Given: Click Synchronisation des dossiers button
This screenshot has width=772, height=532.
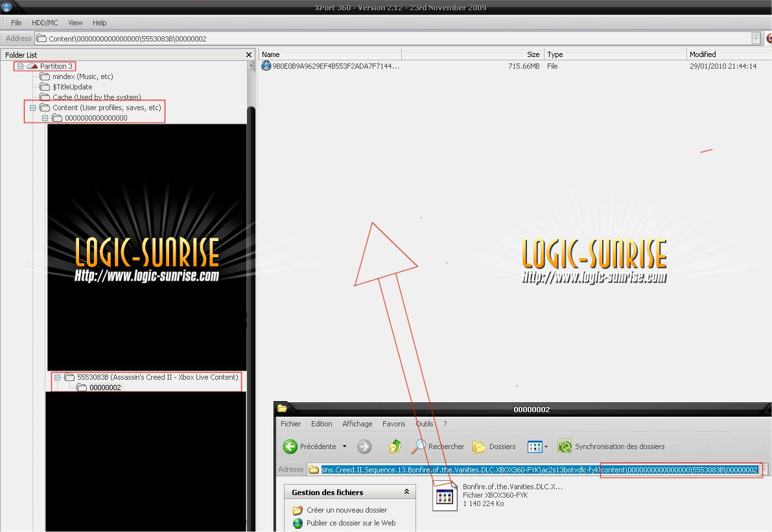Looking at the screenshot, I should (x=611, y=446).
